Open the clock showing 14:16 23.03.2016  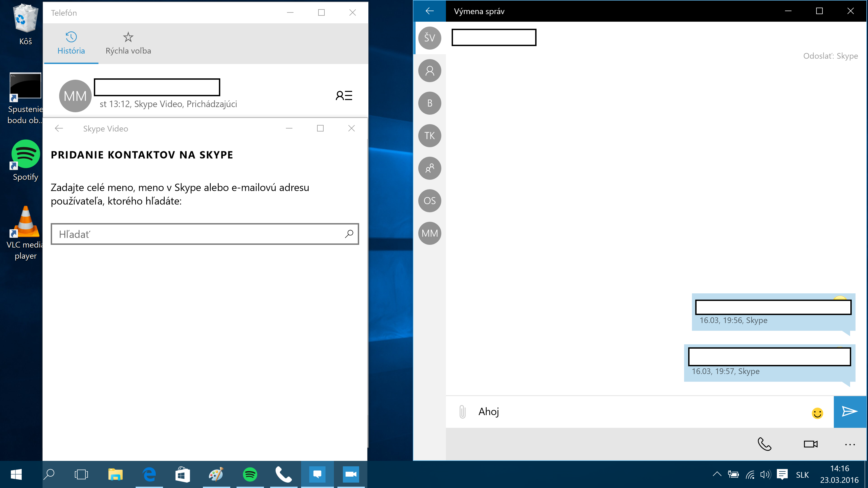click(x=839, y=474)
